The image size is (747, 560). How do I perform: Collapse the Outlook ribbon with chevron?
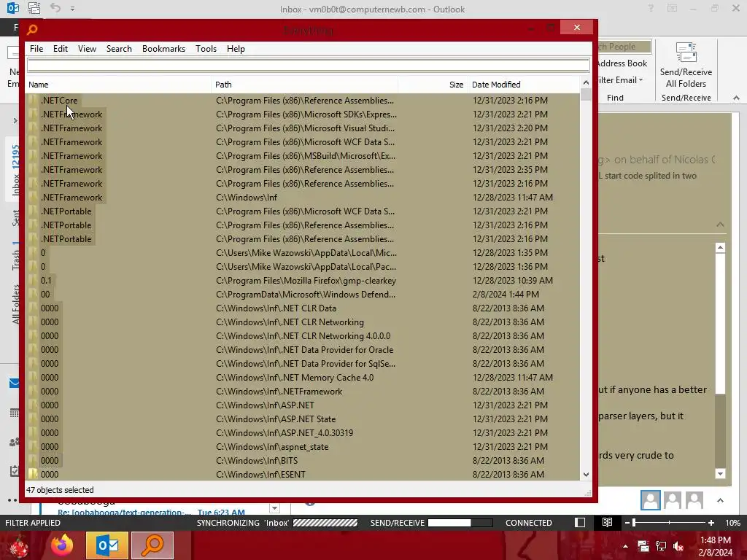pos(736,98)
